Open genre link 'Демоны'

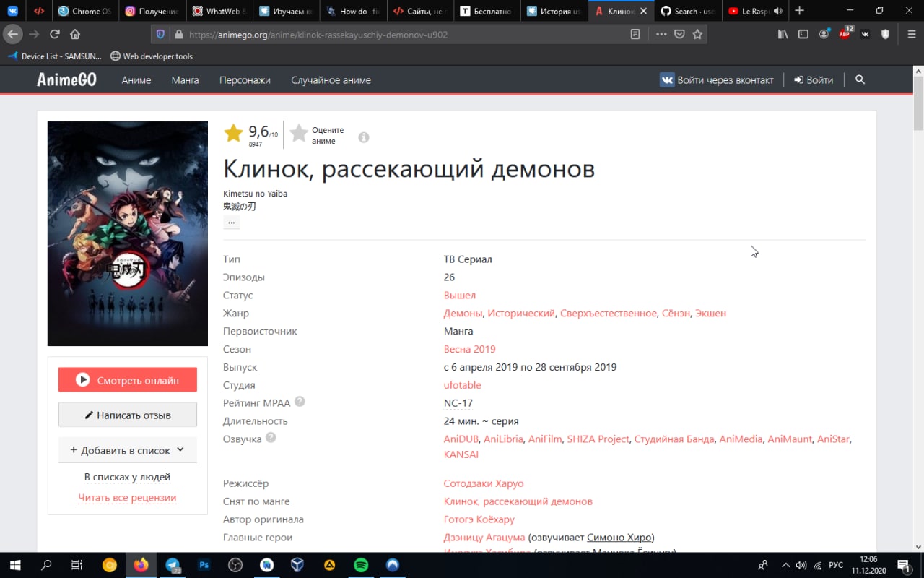pos(463,313)
